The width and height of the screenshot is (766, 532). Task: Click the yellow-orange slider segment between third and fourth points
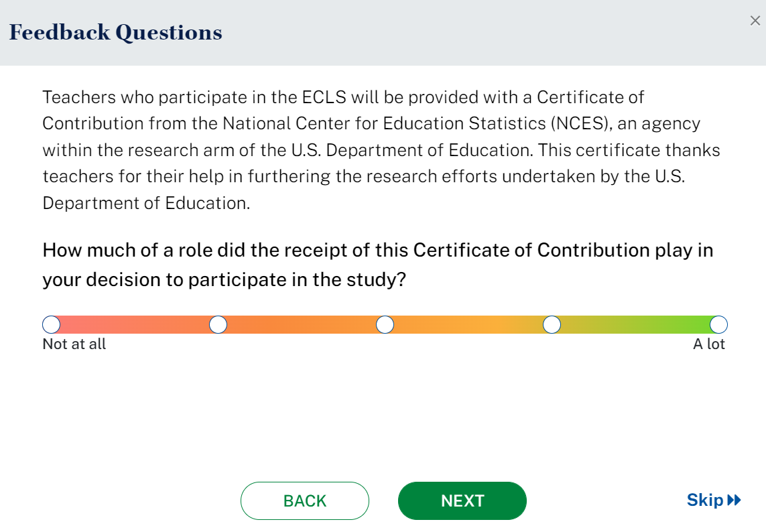468,325
